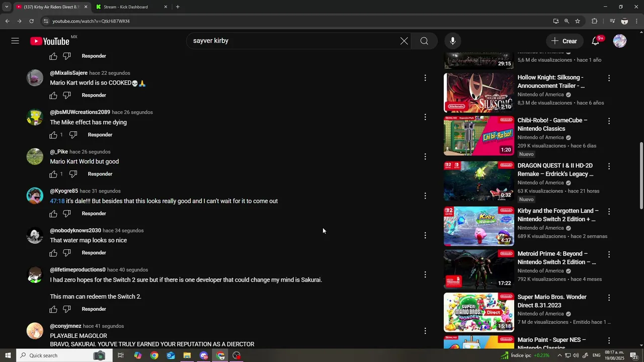
Task: Reply to the @jbsMUWcreations2089 comment
Action: [100, 135]
